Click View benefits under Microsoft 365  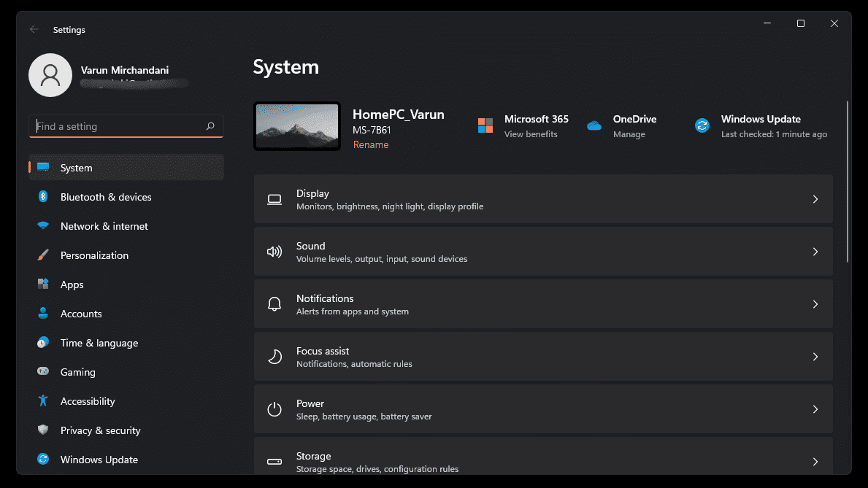pos(531,134)
